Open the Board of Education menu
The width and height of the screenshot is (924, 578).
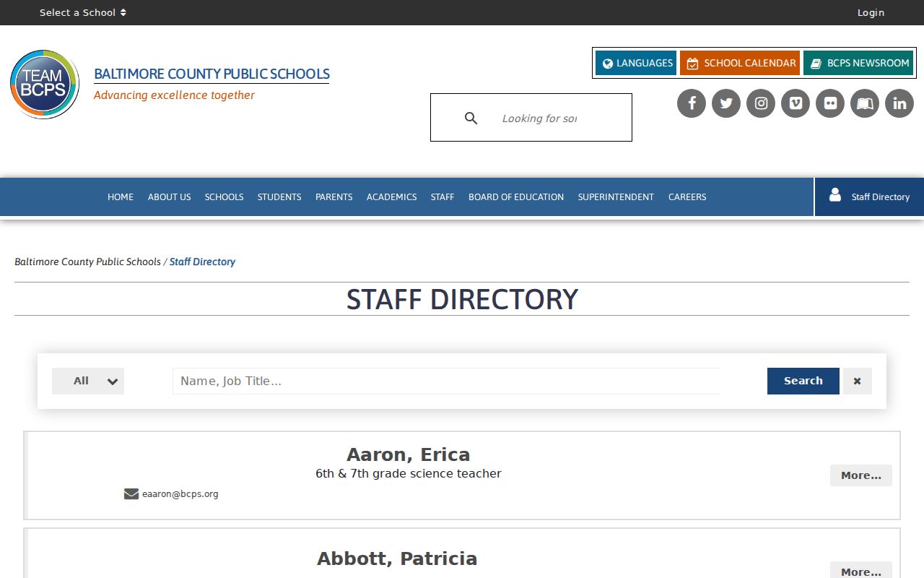click(516, 197)
